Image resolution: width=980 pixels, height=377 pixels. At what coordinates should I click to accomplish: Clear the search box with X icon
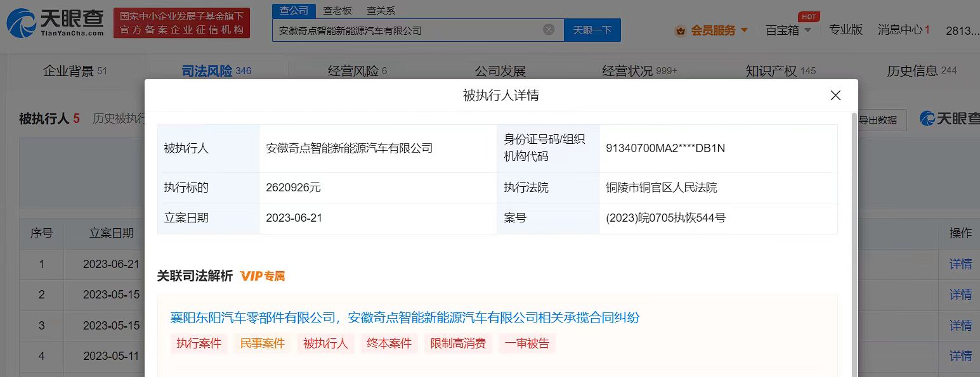pos(549,30)
